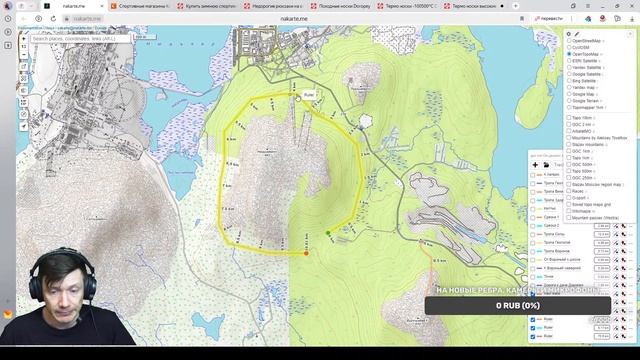Zoom out with the map minus button
Viewport: 640px width, 360px height.
click(24, 55)
